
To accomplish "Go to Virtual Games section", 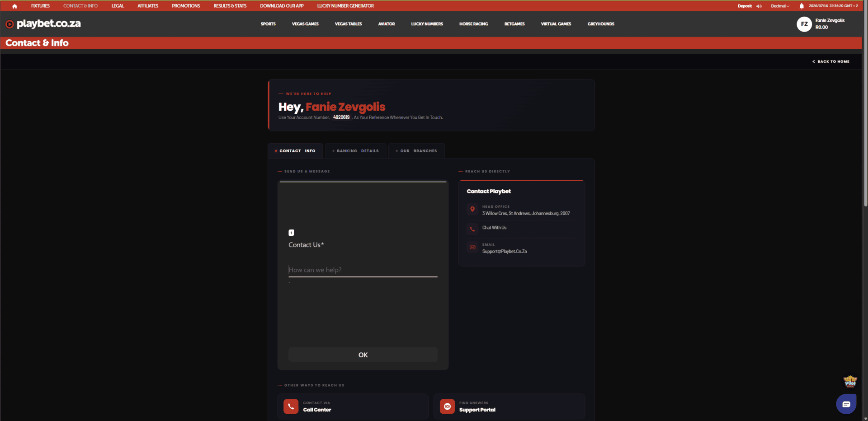I will pyautogui.click(x=556, y=24).
